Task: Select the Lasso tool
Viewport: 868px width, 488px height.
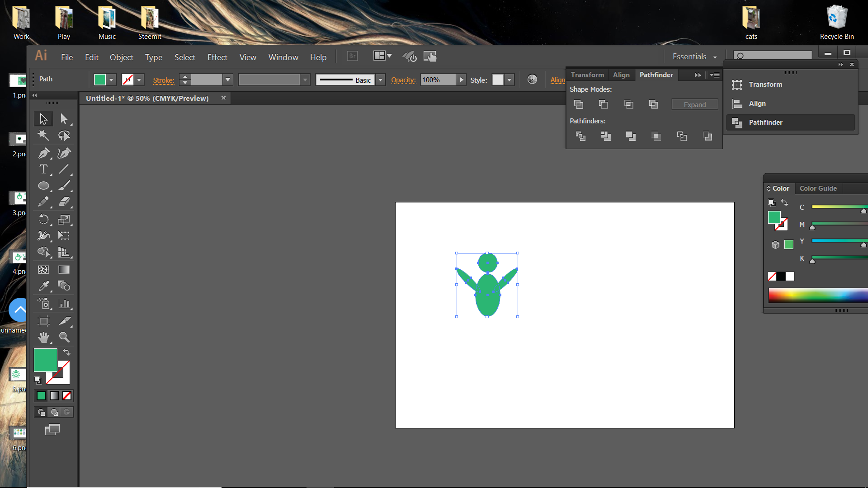Action: click(64, 135)
